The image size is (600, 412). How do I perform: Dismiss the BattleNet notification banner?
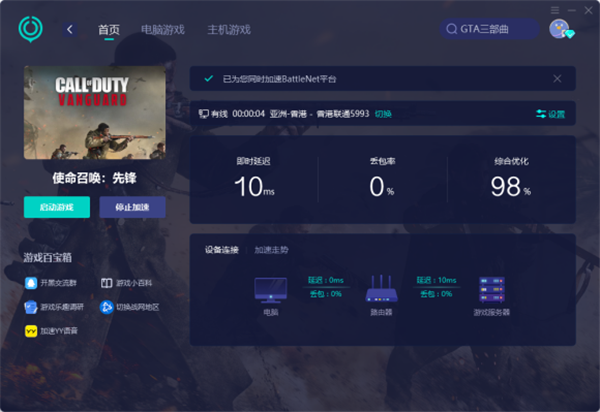pos(557,79)
